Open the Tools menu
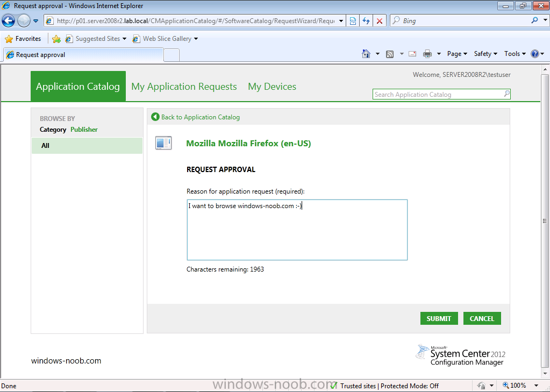The width and height of the screenshot is (550, 392). point(515,54)
